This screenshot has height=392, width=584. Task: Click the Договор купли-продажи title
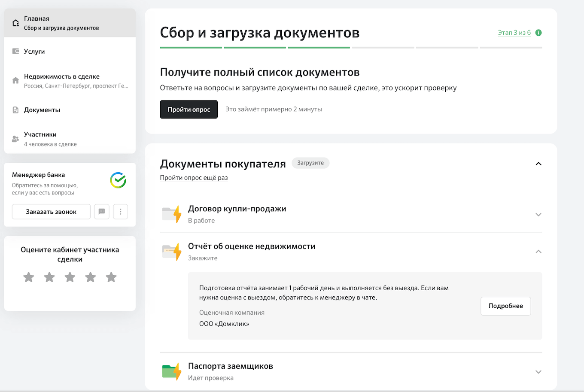[x=237, y=209]
